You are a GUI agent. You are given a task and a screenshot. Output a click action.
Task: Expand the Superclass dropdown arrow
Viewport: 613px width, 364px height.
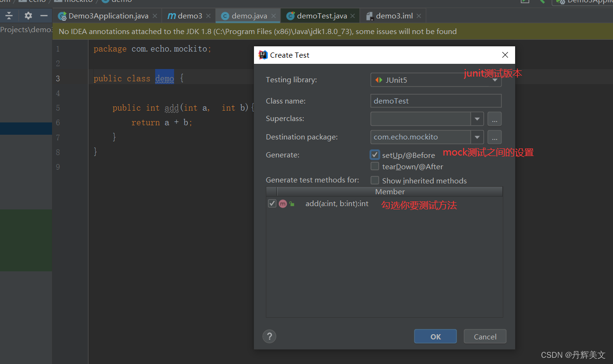tap(477, 119)
